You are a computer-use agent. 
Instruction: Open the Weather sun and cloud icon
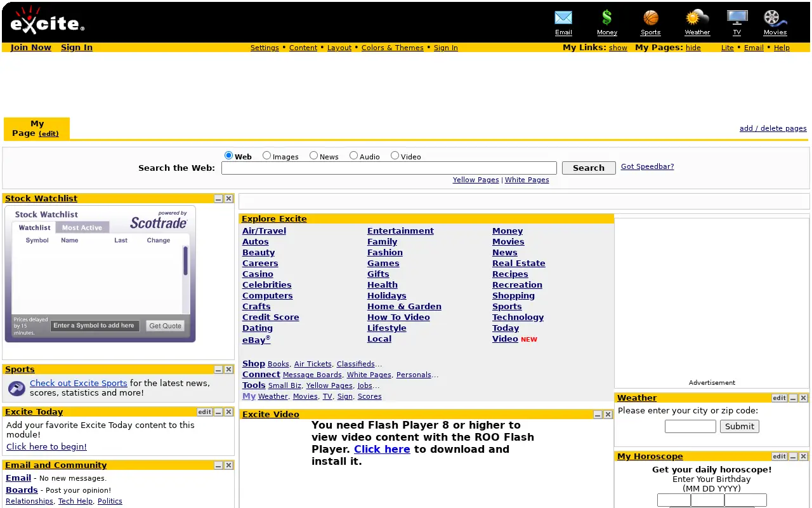pyautogui.click(x=697, y=18)
